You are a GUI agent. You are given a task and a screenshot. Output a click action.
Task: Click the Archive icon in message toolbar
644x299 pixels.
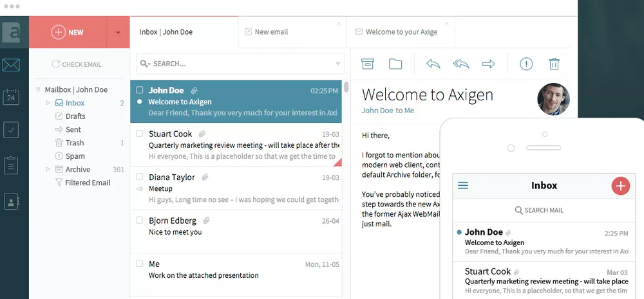[368, 64]
